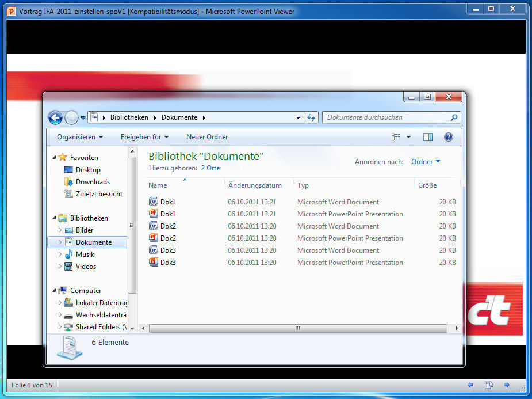
Task: Select the Dok2 Word document icon
Action: 154,226
